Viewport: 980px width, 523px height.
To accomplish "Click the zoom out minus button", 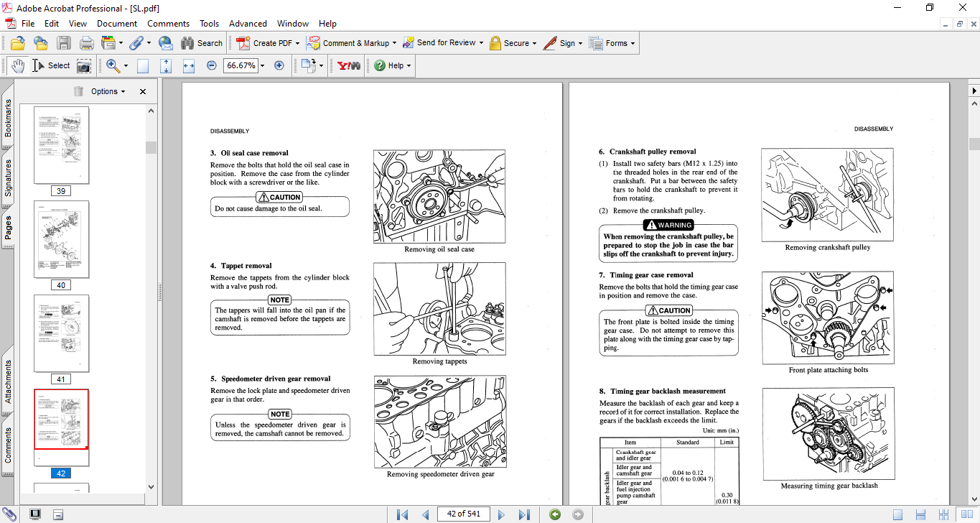I will (x=212, y=65).
